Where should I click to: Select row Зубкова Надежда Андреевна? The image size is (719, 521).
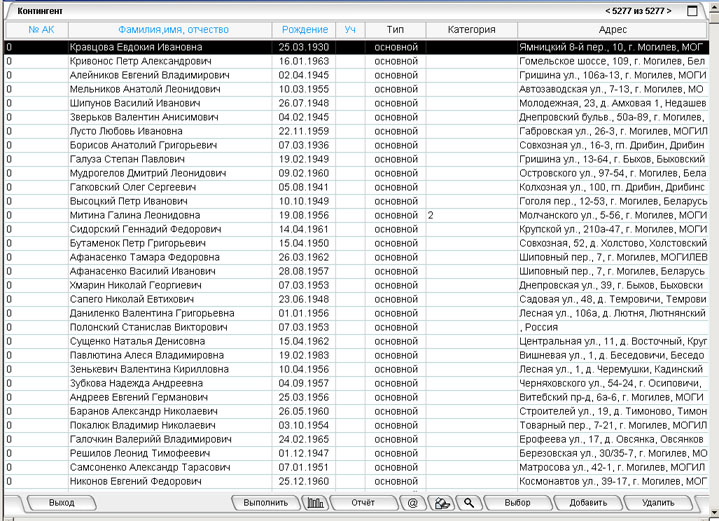coord(356,383)
